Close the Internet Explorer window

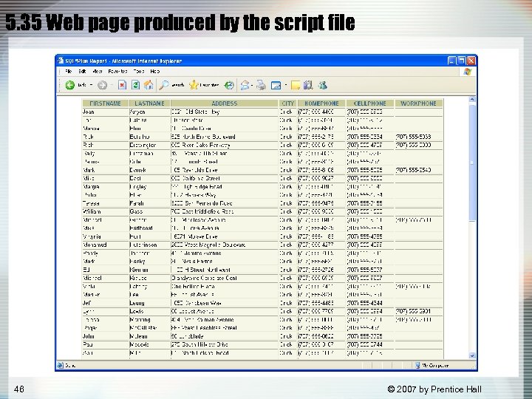coord(471,61)
